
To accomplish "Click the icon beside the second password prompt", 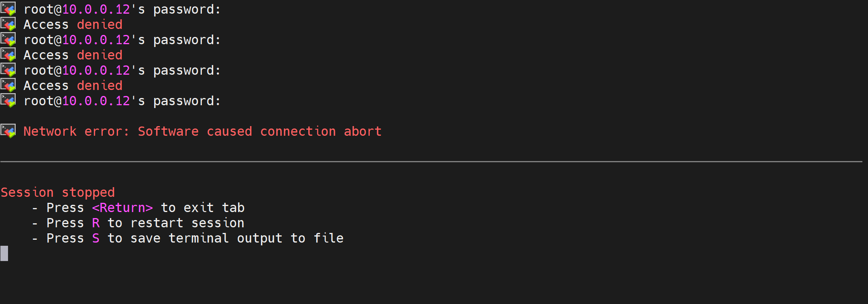I will (8, 39).
